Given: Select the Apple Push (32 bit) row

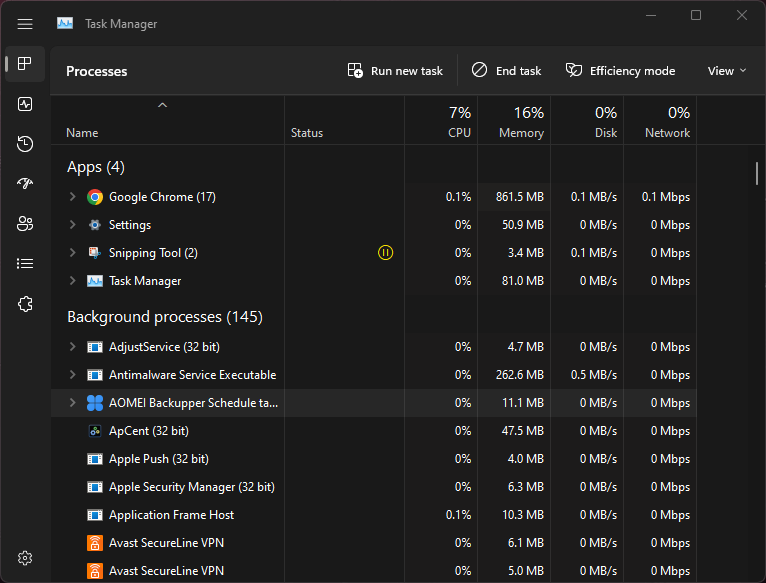Looking at the screenshot, I should [374, 459].
